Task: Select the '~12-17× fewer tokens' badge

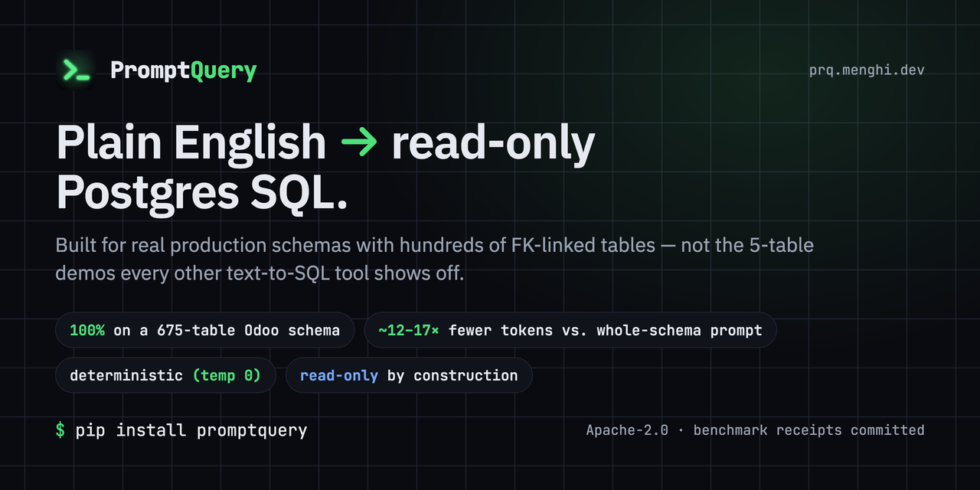Action: pyautogui.click(x=570, y=331)
